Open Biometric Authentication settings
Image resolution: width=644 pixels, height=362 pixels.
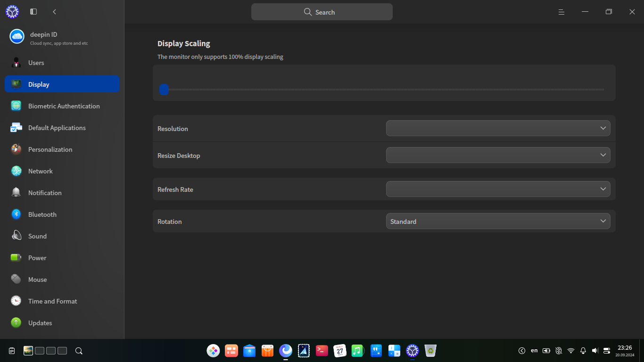[62, 106]
